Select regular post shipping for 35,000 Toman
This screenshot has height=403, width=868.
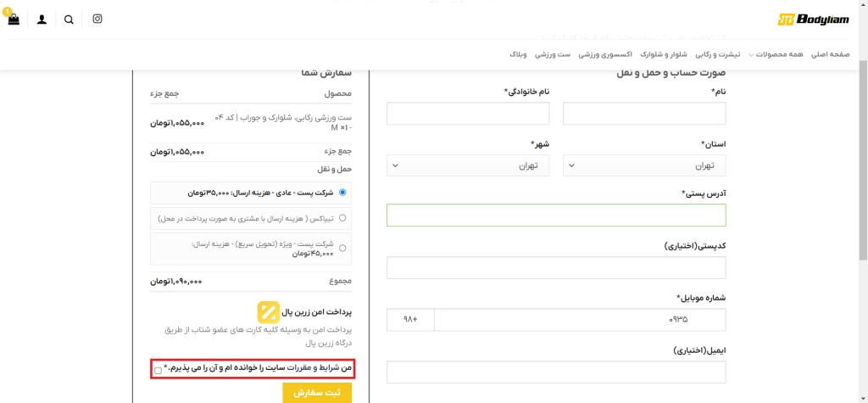click(342, 193)
